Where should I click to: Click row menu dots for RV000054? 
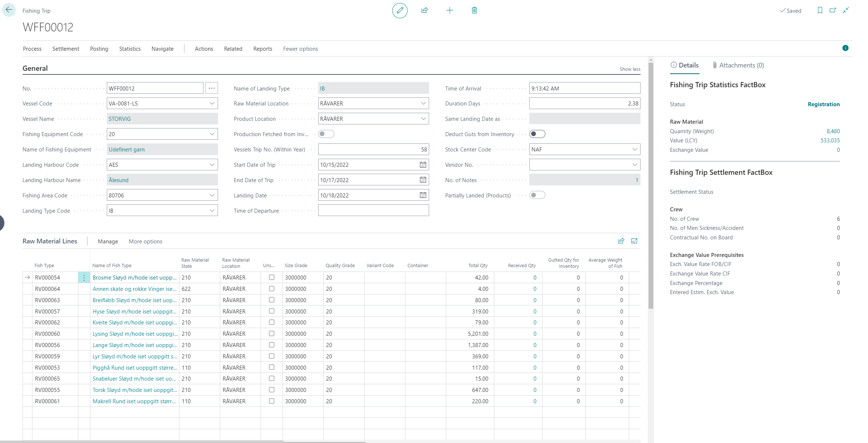pyautogui.click(x=84, y=278)
